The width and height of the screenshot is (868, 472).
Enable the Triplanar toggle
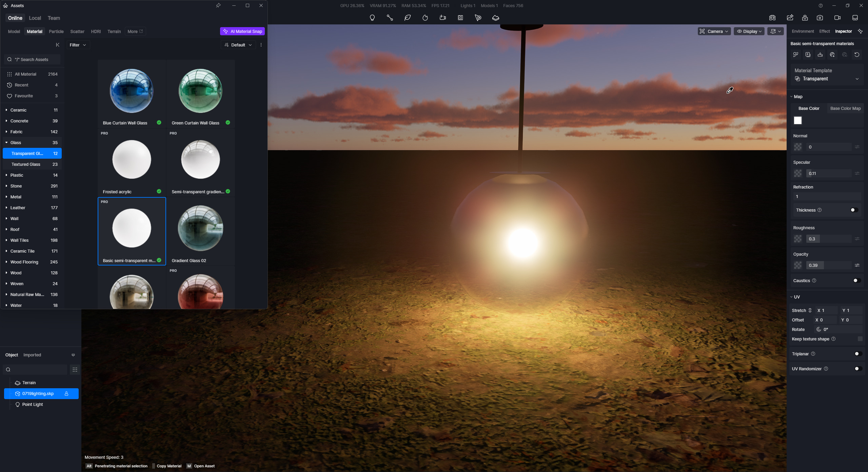click(x=858, y=354)
